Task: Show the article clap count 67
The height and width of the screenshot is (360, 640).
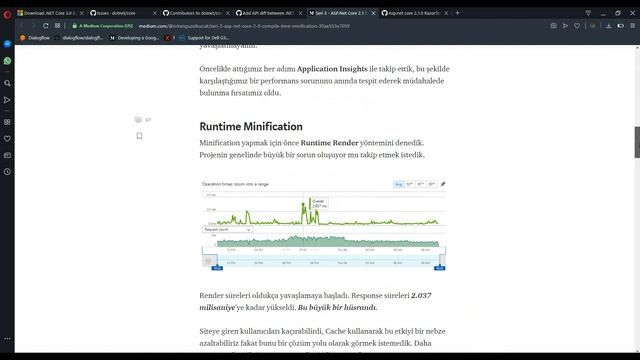Action: pyautogui.click(x=148, y=120)
